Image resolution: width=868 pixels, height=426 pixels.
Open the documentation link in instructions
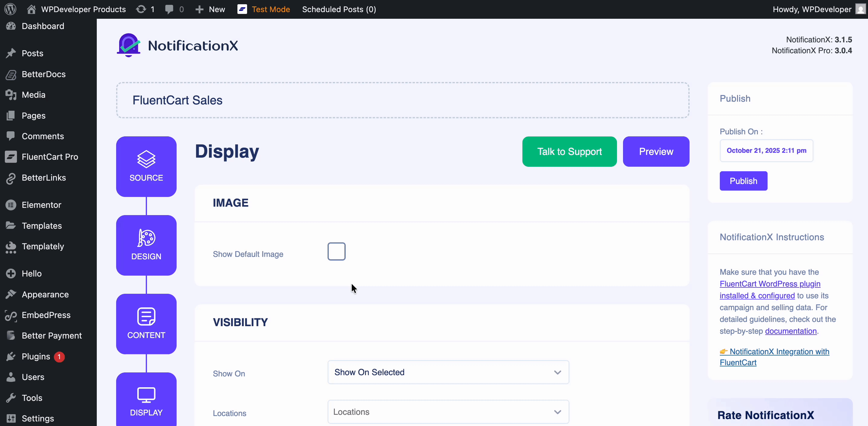tap(791, 331)
